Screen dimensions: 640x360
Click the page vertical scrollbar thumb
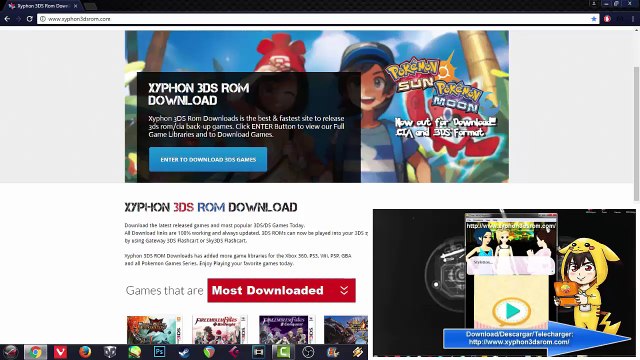[x=636, y=134]
